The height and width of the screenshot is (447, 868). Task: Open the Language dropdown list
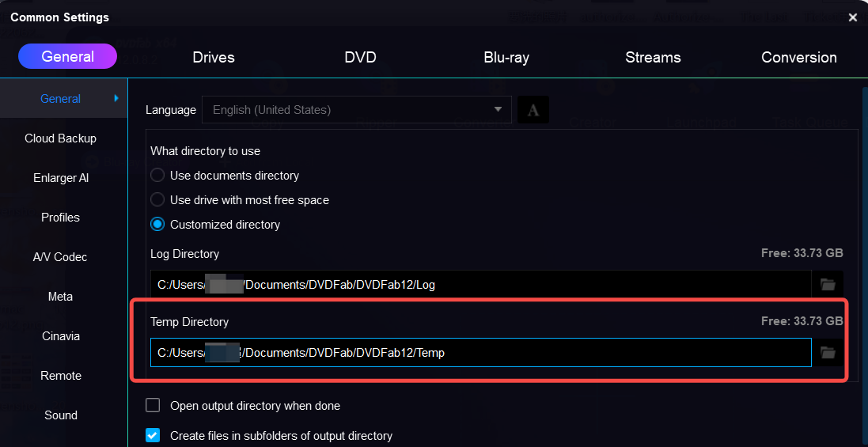357,110
